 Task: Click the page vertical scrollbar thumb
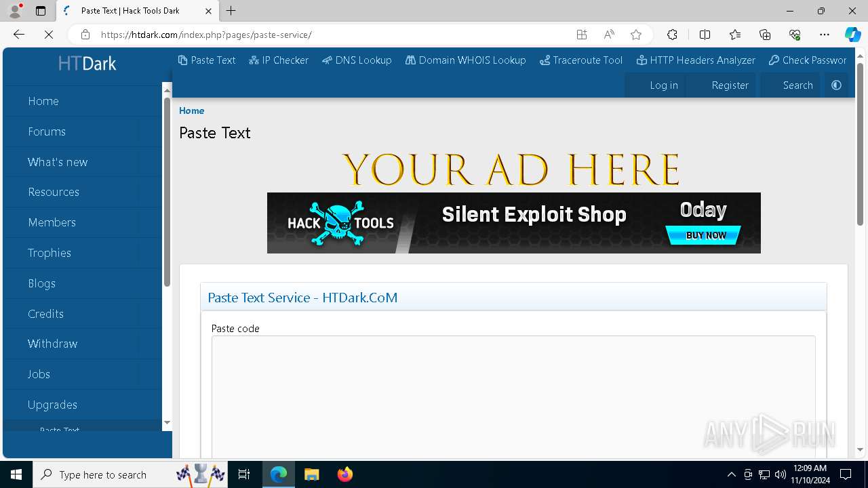click(x=860, y=144)
